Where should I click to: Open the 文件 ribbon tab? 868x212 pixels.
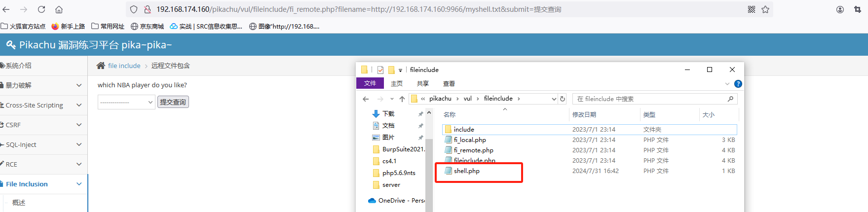(x=370, y=83)
